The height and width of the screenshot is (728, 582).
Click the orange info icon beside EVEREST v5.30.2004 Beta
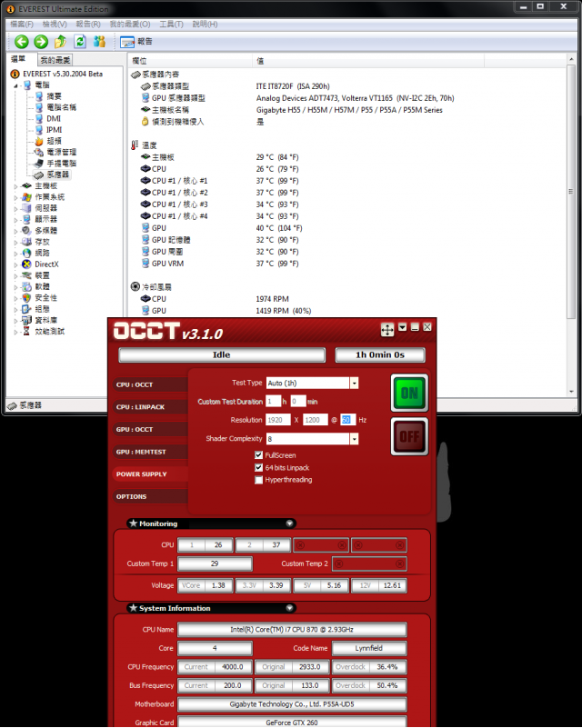[15, 74]
